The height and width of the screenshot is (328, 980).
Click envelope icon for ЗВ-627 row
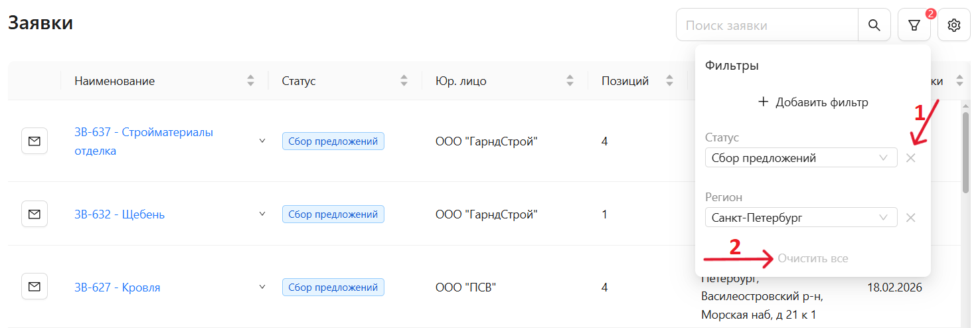pyautogui.click(x=35, y=287)
